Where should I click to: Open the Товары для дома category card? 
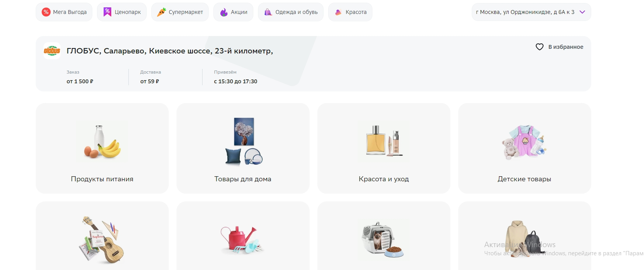[243, 148]
